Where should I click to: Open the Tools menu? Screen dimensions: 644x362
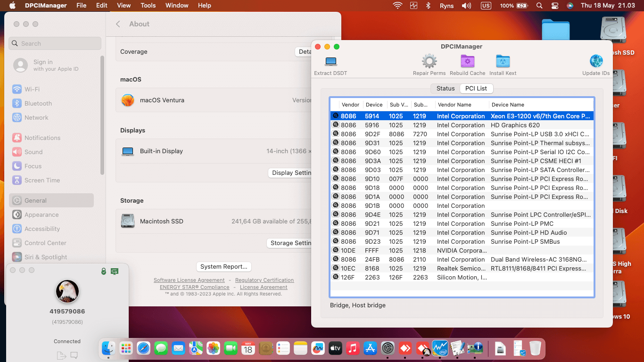(148, 6)
